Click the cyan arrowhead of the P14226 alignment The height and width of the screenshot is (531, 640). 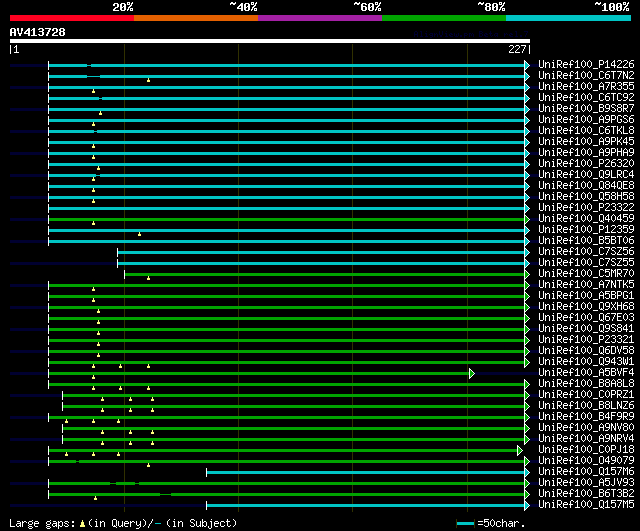[527, 65]
